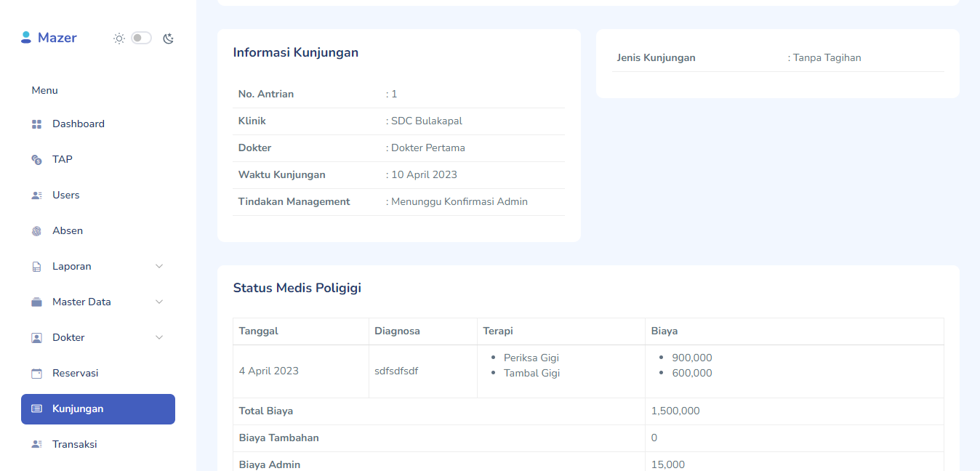The width and height of the screenshot is (980, 471).
Task: Click the Mazer logo link
Action: click(x=57, y=38)
